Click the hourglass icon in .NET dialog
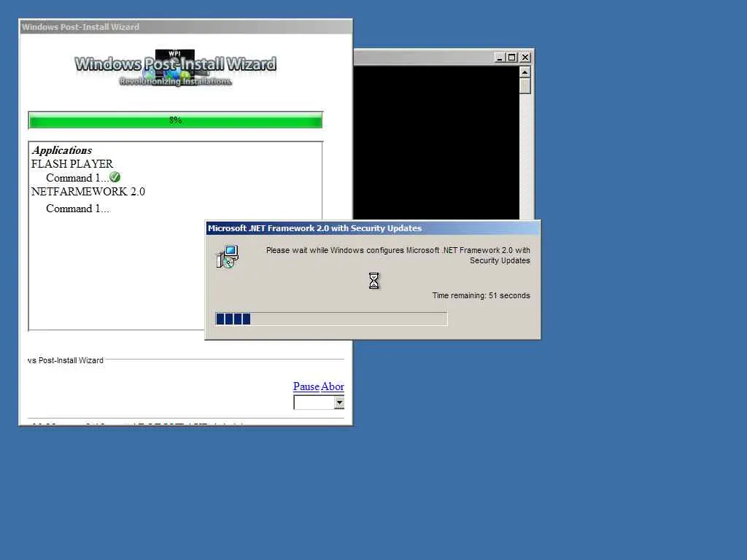 [x=374, y=281]
